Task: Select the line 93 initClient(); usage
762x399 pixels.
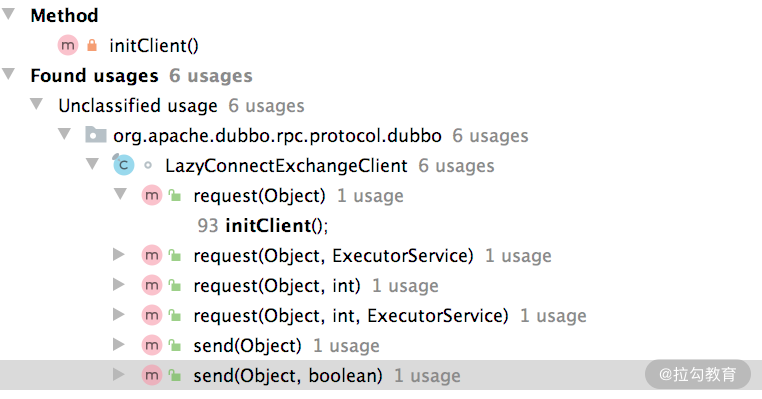Action: [x=263, y=226]
